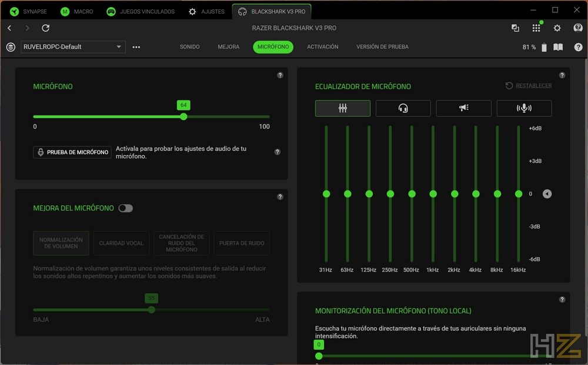Screen dimensions: 588x365
Task: Click the 63Hz equalizer band handle
Action: coord(348,194)
